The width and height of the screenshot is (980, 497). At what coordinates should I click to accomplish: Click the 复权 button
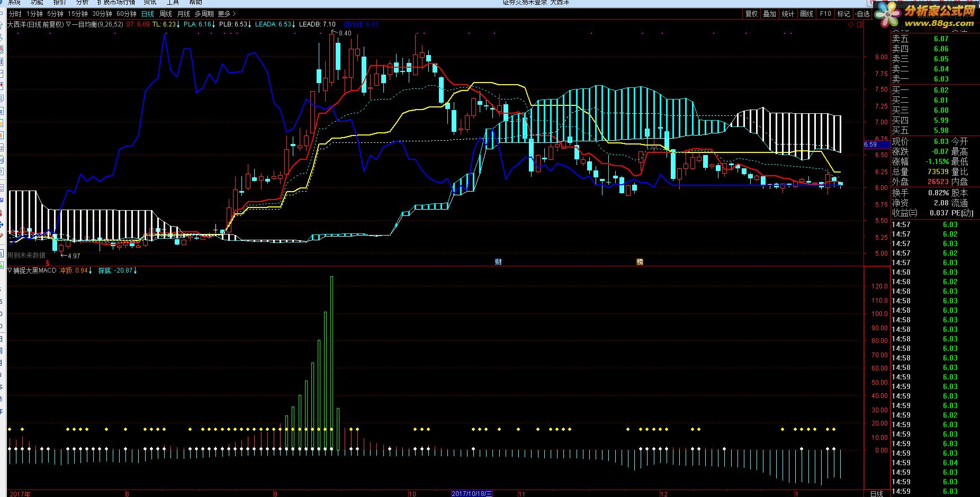751,14
